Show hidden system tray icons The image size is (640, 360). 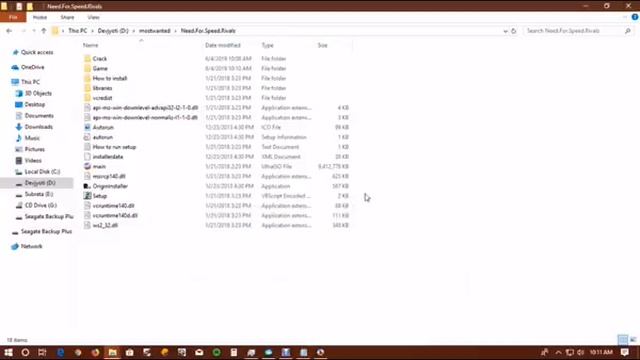pos(558,352)
